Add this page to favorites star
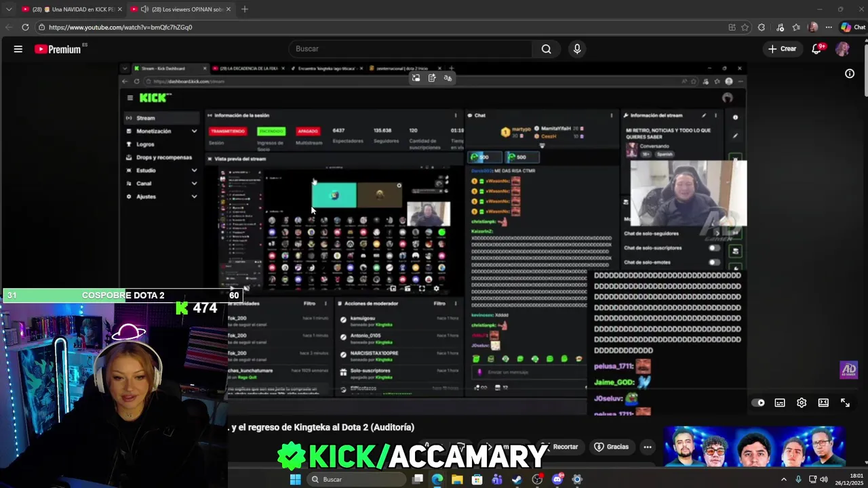Screen dimensions: 868x488 pos(745,27)
